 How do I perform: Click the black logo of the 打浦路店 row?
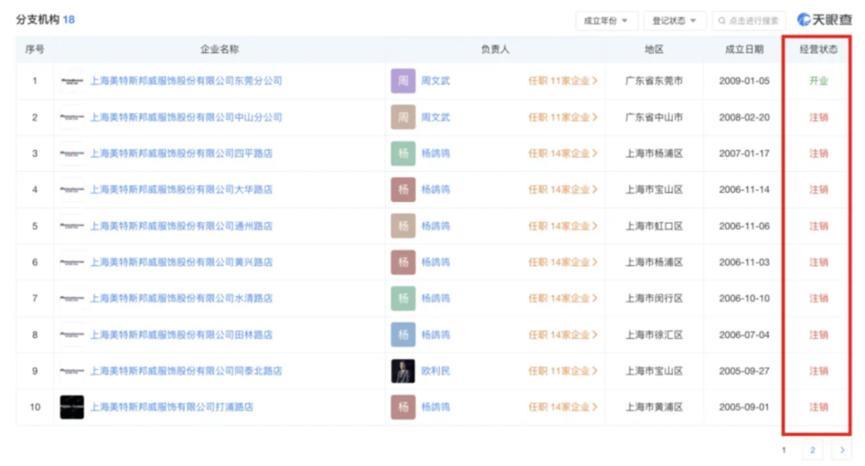coord(72,407)
